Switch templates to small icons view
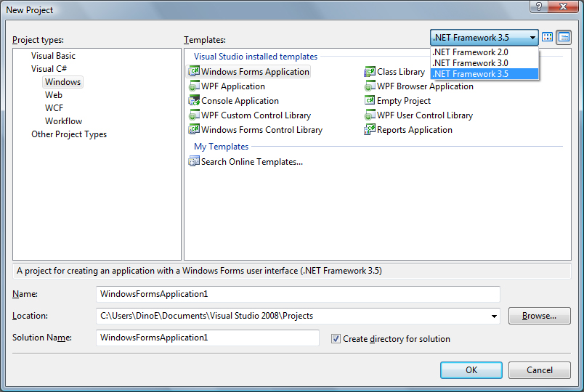 564,37
